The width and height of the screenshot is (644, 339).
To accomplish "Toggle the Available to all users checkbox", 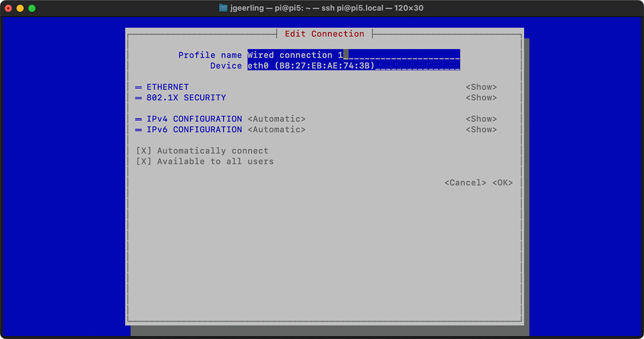I will (144, 161).
